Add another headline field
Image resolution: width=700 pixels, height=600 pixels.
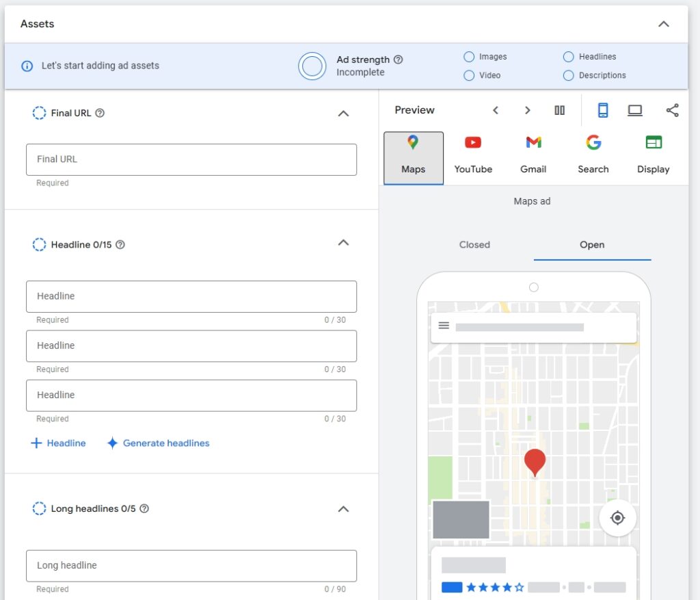pos(58,443)
